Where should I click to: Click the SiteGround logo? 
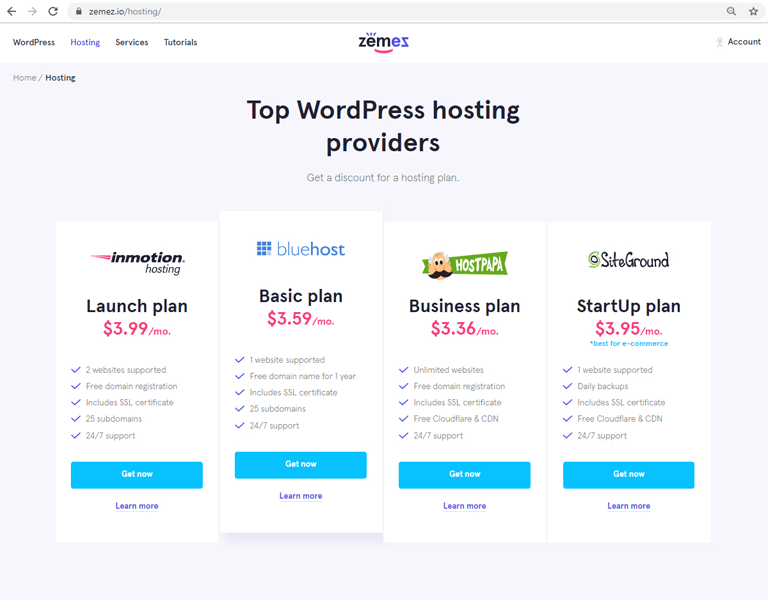628,260
